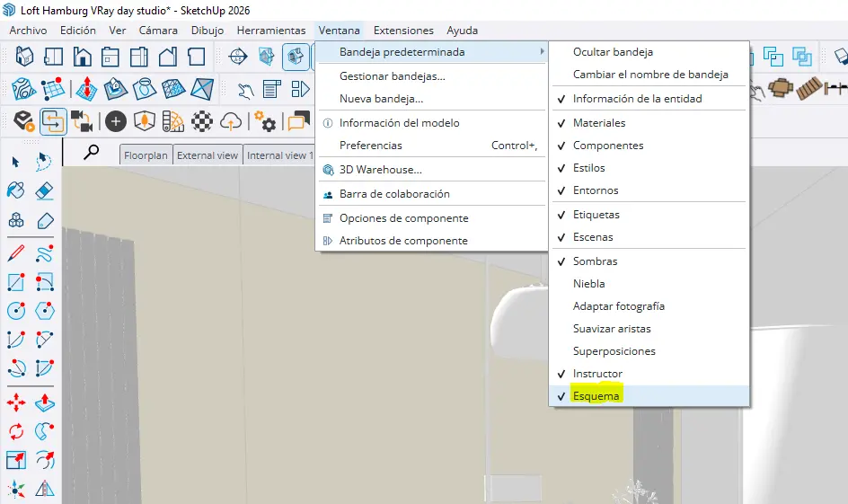Select the Freehand tool

(44, 253)
